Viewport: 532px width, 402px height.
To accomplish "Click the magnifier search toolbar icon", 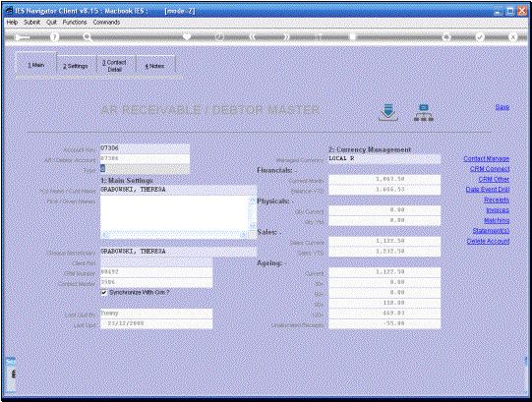I will point(88,37).
